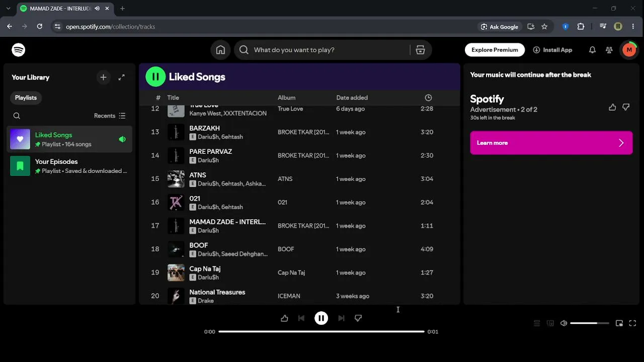Install the app from the address bar icon
The height and width of the screenshot is (362, 644).
tap(531, 27)
